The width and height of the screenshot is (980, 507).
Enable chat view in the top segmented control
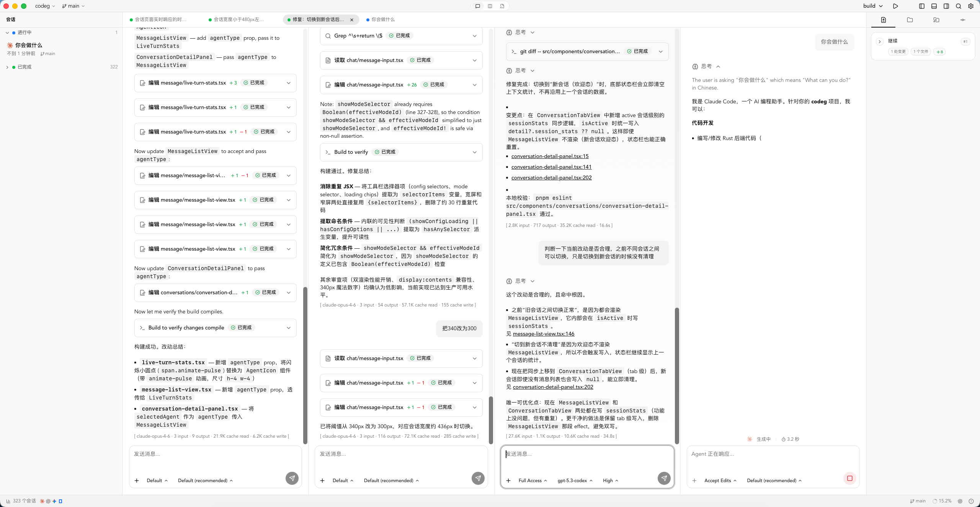(x=477, y=6)
